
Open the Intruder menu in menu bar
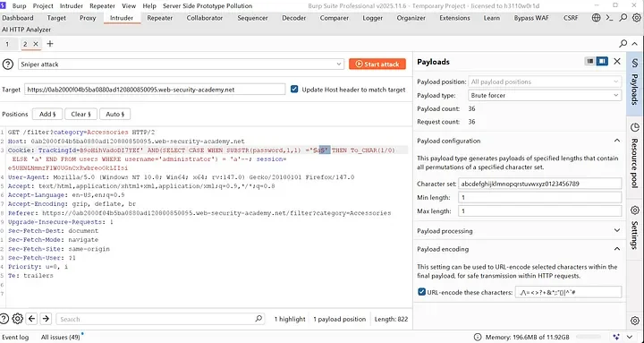click(x=72, y=5)
